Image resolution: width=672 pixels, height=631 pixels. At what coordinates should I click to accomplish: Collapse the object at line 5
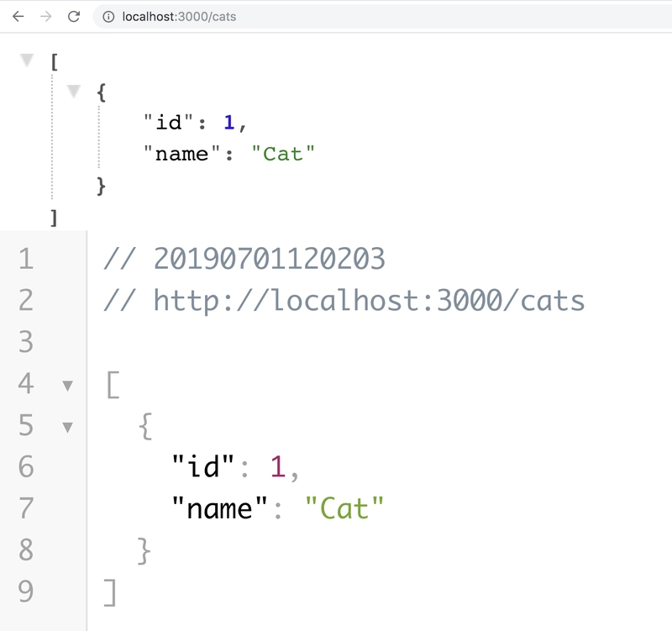pyautogui.click(x=67, y=427)
